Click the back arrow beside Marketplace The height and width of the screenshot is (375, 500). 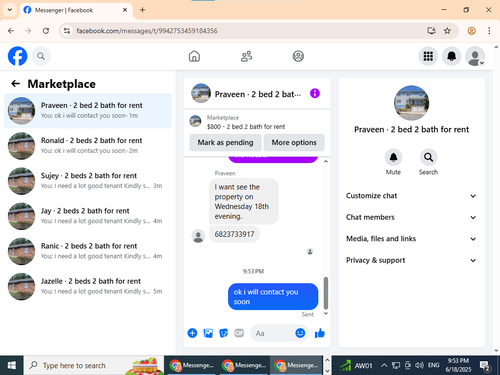point(16,84)
